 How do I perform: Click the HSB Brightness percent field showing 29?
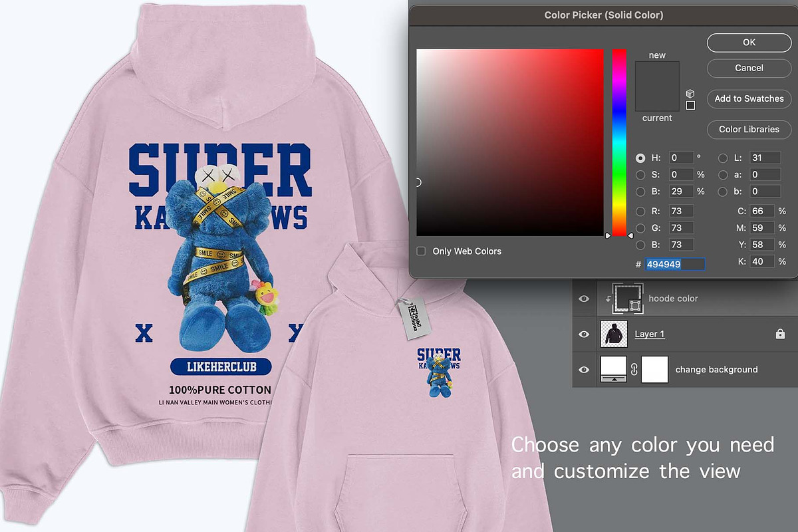tap(681, 192)
